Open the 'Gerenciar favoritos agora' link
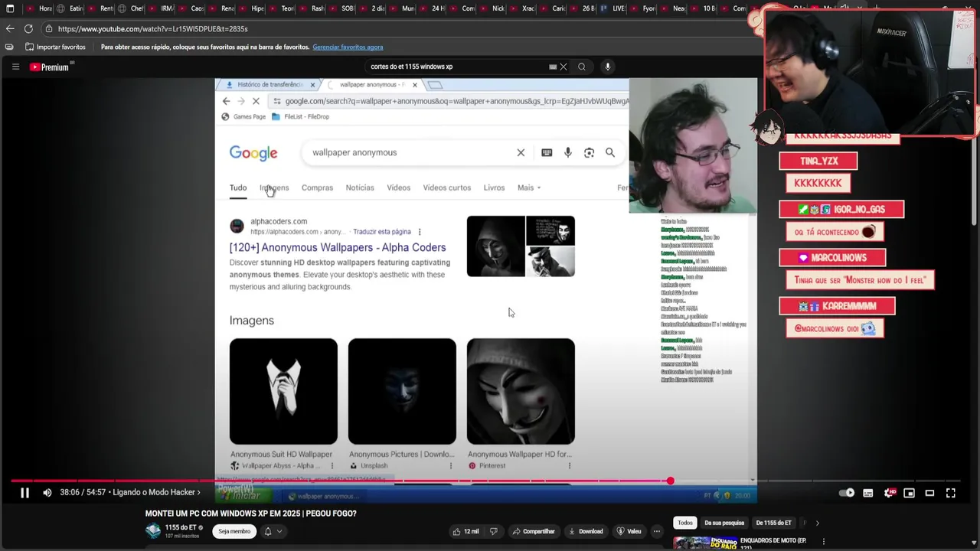 [x=348, y=47]
